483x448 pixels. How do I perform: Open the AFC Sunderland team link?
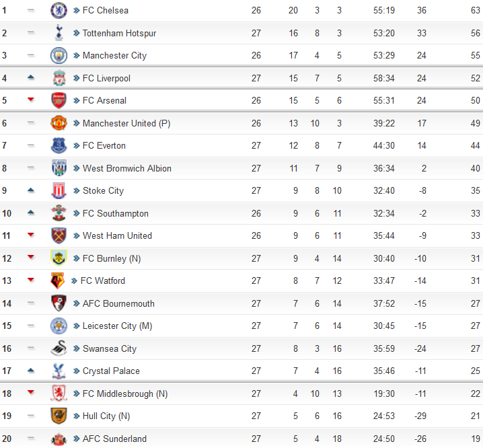point(114,439)
